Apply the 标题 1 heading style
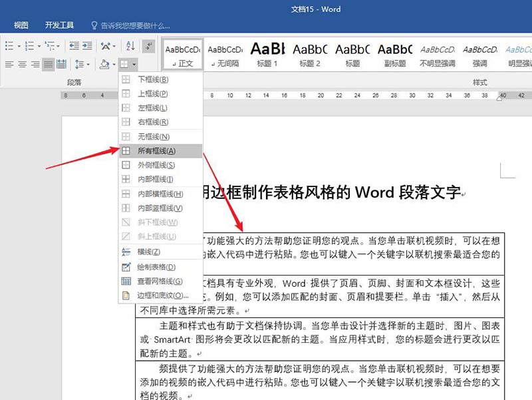The image size is (532, 400). pyautogui.click(x=267, y=55)
